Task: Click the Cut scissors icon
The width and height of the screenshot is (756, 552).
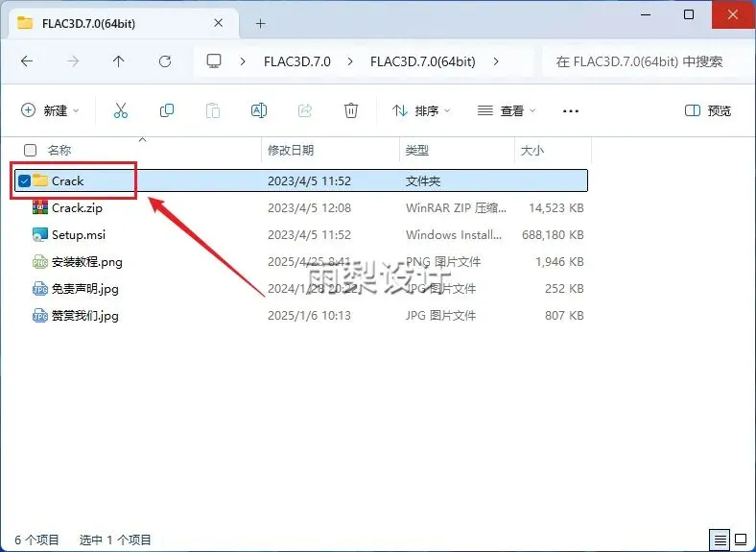Action: coord(121,110)
